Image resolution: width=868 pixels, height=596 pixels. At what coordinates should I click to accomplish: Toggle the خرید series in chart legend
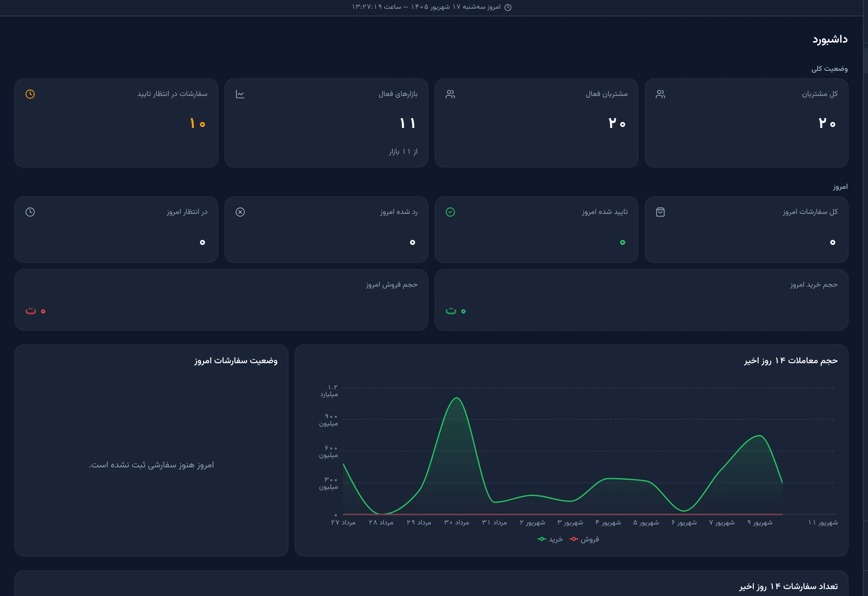(x=550, y=539)
